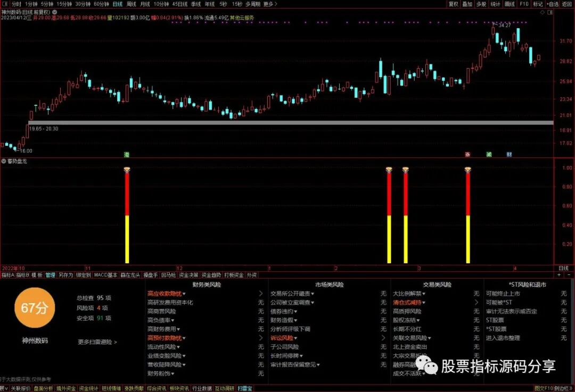
Task: Click the green 港 marker under the chart
Action: [127, 155]
